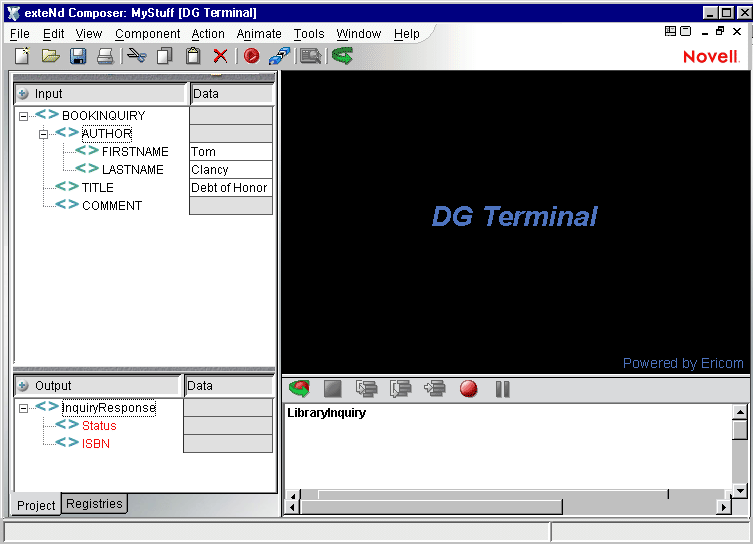
Task: Select the BOOKINQUIRY root element
Action: [104, 116]
